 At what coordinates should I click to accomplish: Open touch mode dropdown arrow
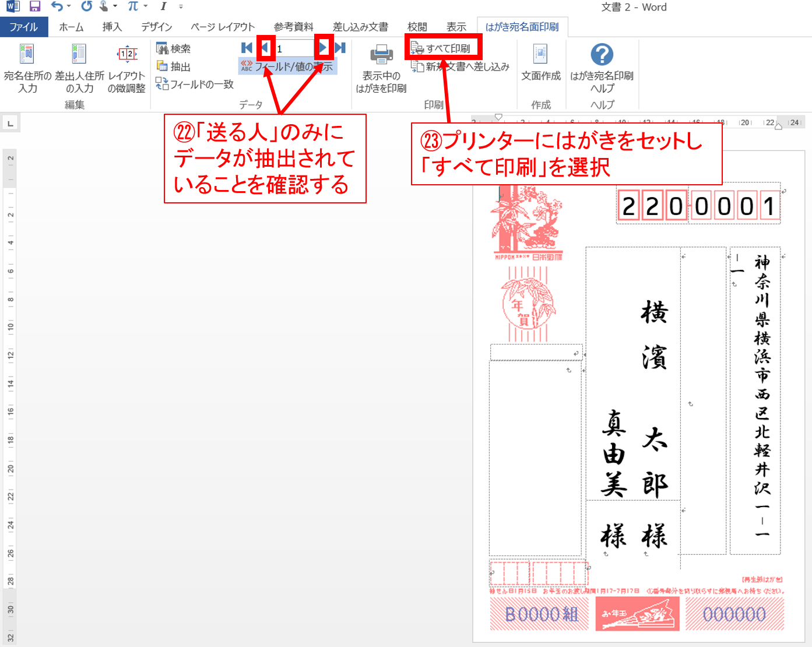(x=115, y=7)
